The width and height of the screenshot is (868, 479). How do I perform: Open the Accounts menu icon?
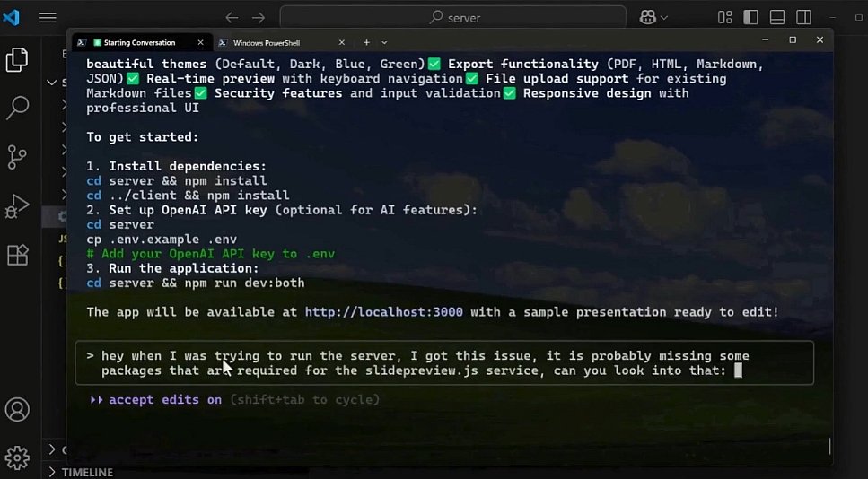point(17,410)
